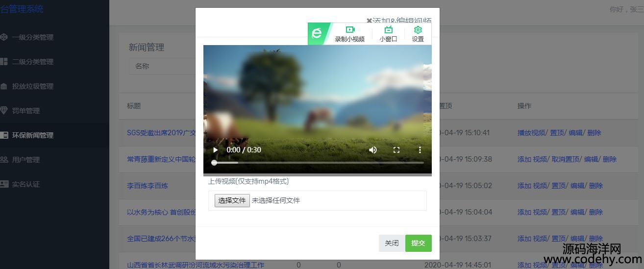Image resolution: width=644 pixels, height=269 pixels.
Task: Click 置顶 in the SGS news row
Action: [x=557, y=133]
